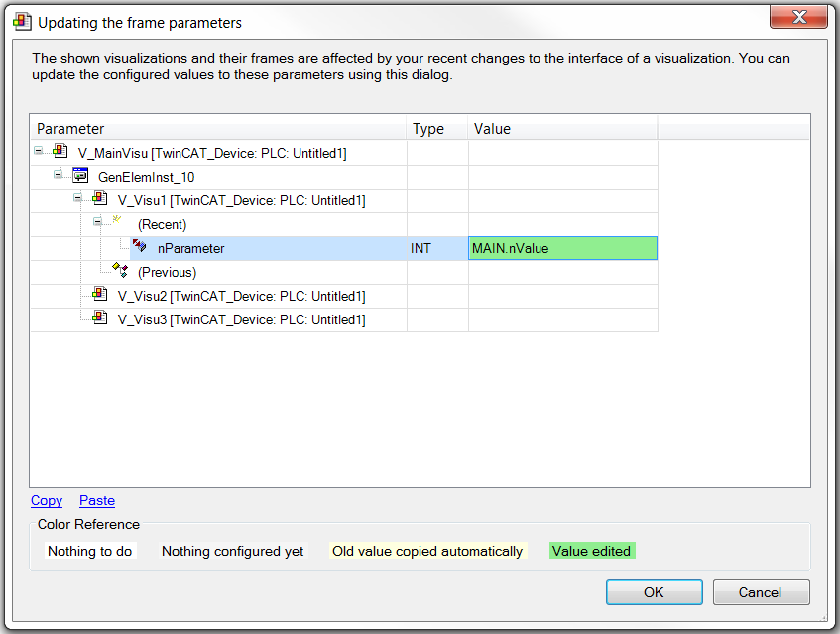The width and height of the screenshot is (840, 634).
Task: Click the GenElemInst_10 frame element icon
Action: pos(80,175)
